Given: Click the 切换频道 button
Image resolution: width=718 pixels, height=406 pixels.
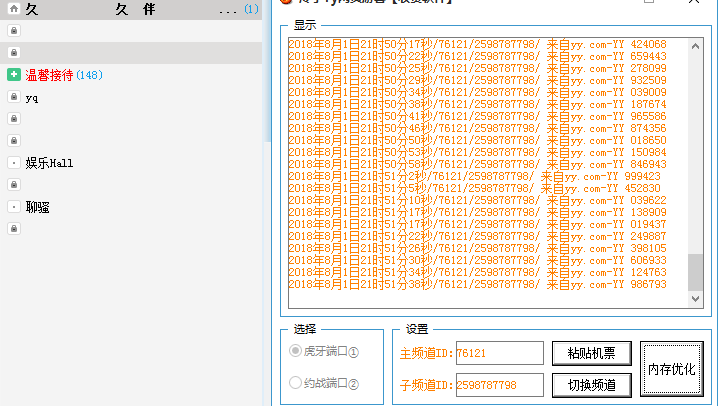Looking at the screenshot, I should (592, 385).
